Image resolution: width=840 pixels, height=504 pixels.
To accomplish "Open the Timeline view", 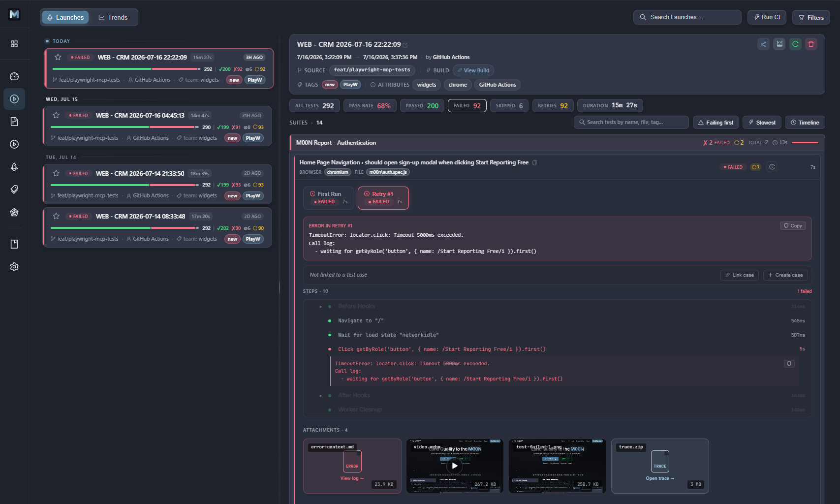I will coord(805,123).
